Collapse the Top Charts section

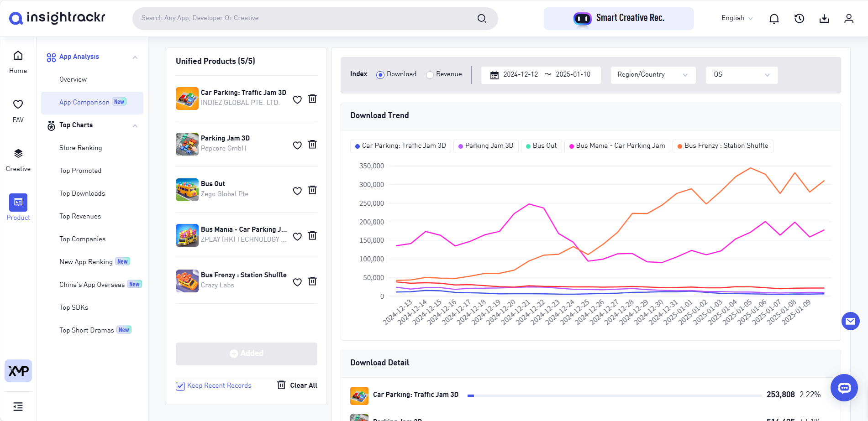[135, 125]
